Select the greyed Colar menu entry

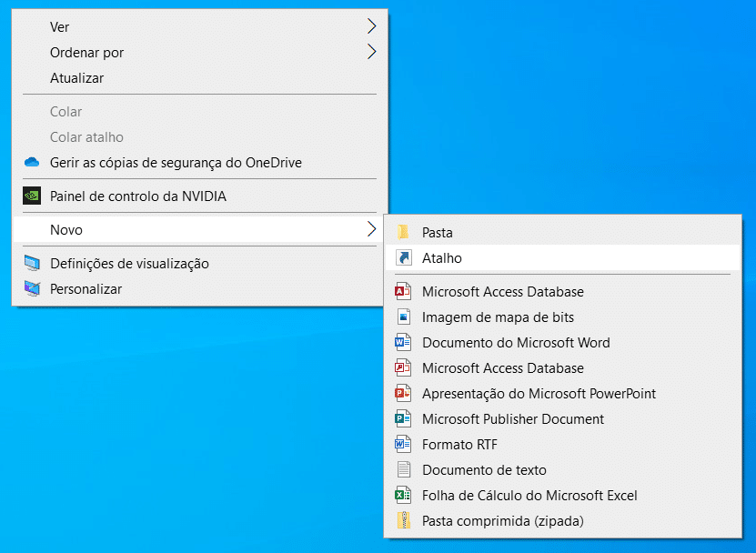tap(199, 111)
